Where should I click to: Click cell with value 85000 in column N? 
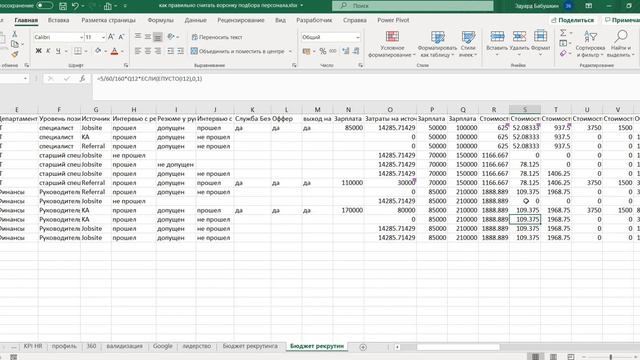(348, 128)
